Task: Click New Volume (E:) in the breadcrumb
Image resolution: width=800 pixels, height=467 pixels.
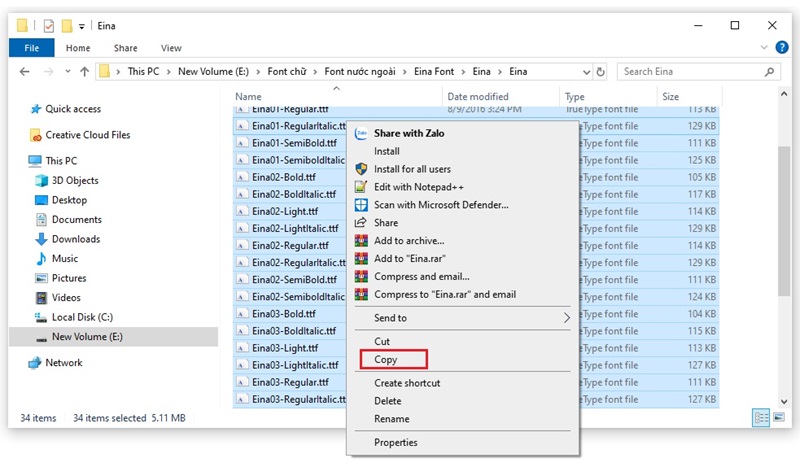Action: 213,72
